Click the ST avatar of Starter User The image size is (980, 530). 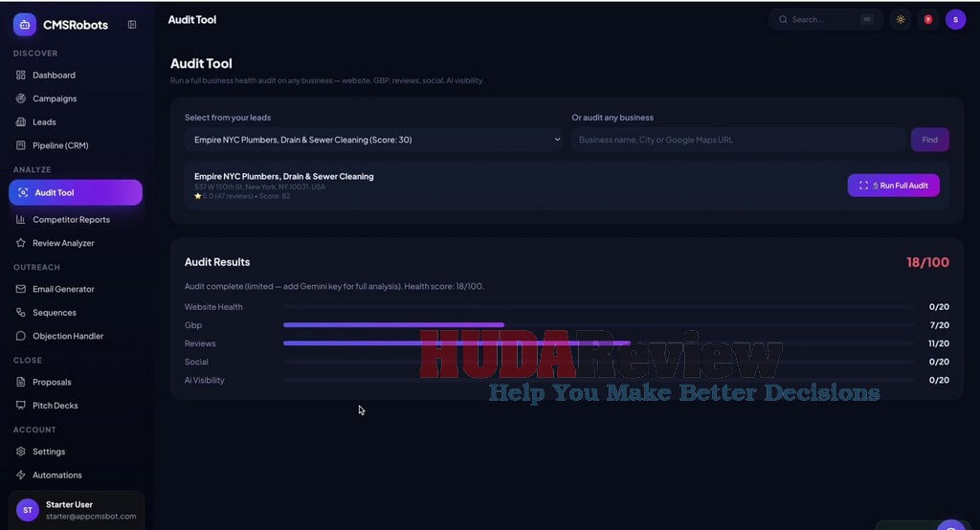coord(28,510)
